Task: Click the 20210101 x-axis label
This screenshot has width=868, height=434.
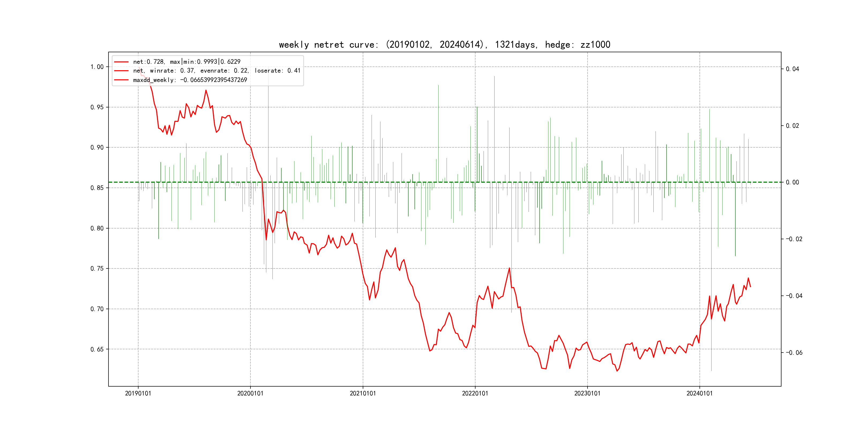Action: tap(362, 394)
